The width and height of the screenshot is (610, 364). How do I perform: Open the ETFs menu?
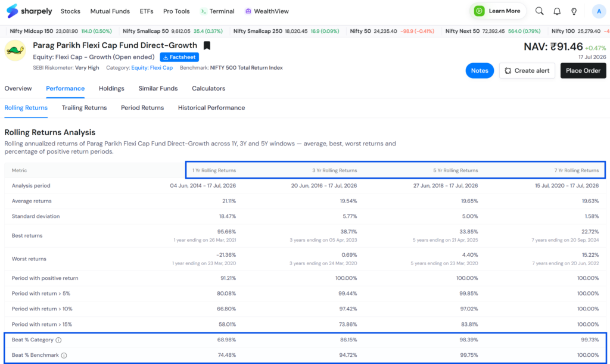(147, 11)
